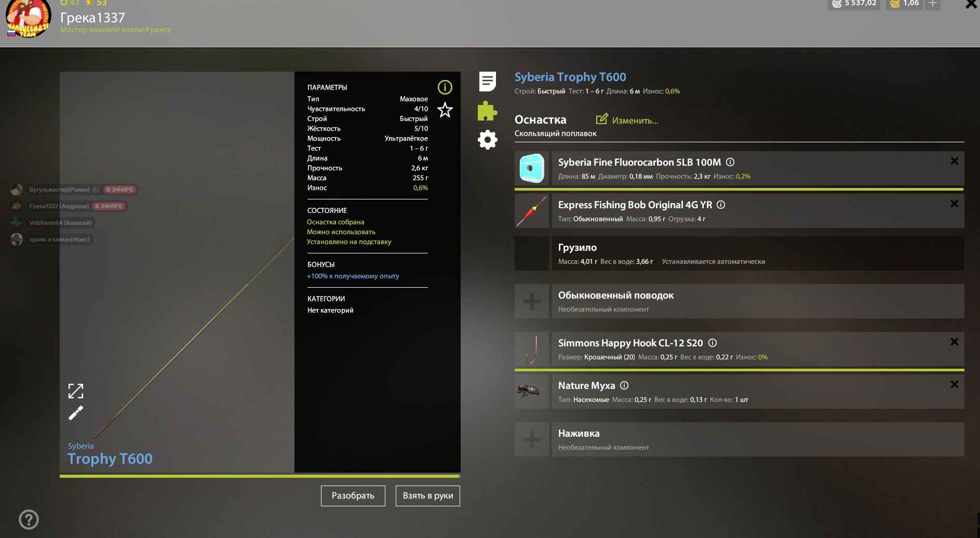This screenshot has height=538, width=980.
Task: Show info for Nature Муха bait
Action: point(624,385)
